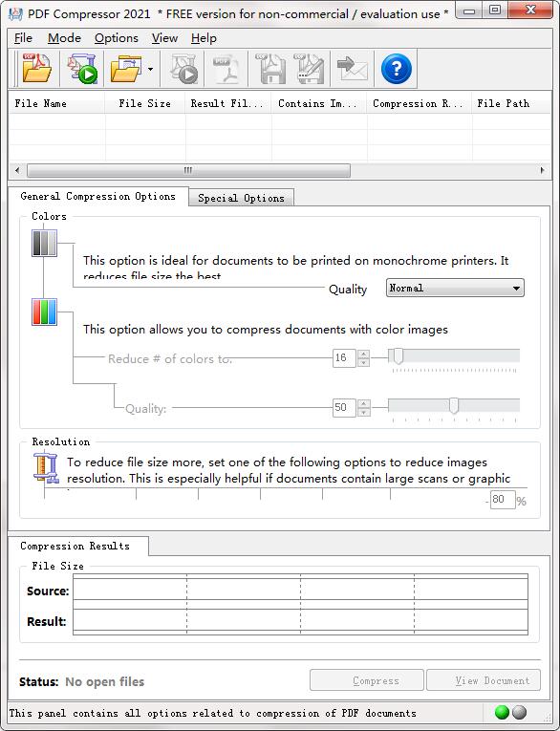Click the grayed save-as PDF icon
560x731 pixels.
(x=309, y=69)
